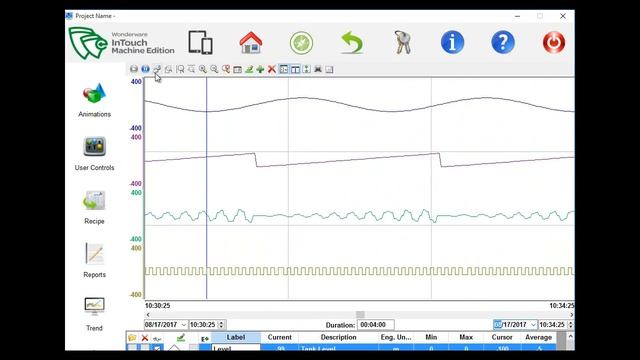Image resolution: width=640 pixels, height=360 pixels.
Task: Click the gray play/run trend toolbar icon
Action: (x=134, y=69)
